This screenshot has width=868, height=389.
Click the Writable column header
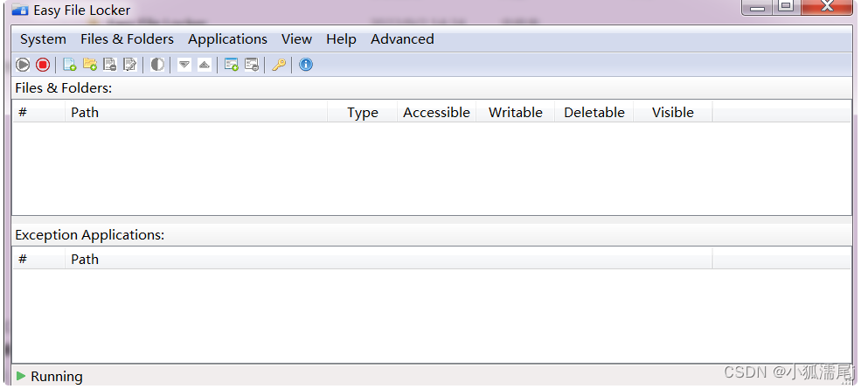[x=516, y=112]
